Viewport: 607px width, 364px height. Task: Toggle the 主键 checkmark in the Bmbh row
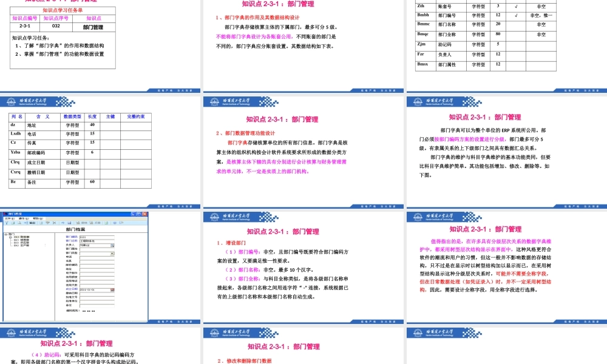point(516,15)
